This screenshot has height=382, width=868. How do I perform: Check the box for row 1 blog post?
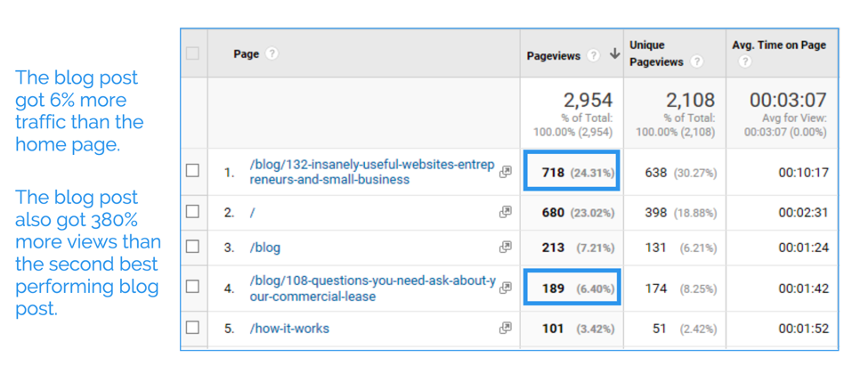click(x=193, y=171)
